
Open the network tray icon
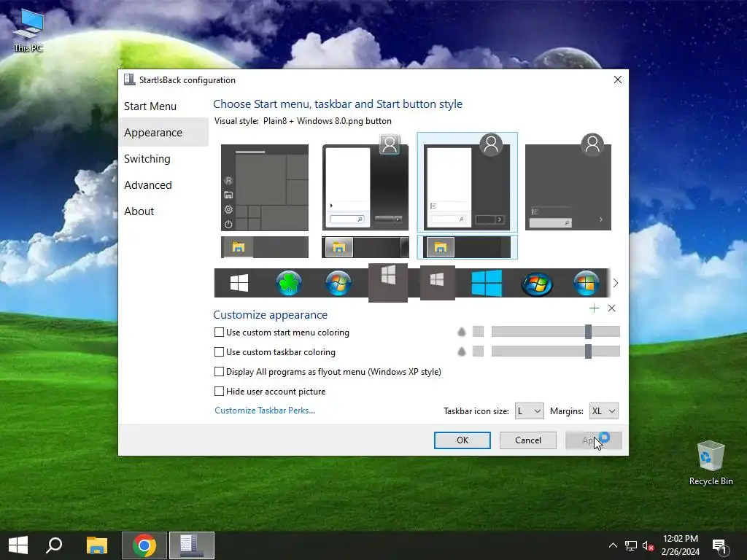[631, 545]
